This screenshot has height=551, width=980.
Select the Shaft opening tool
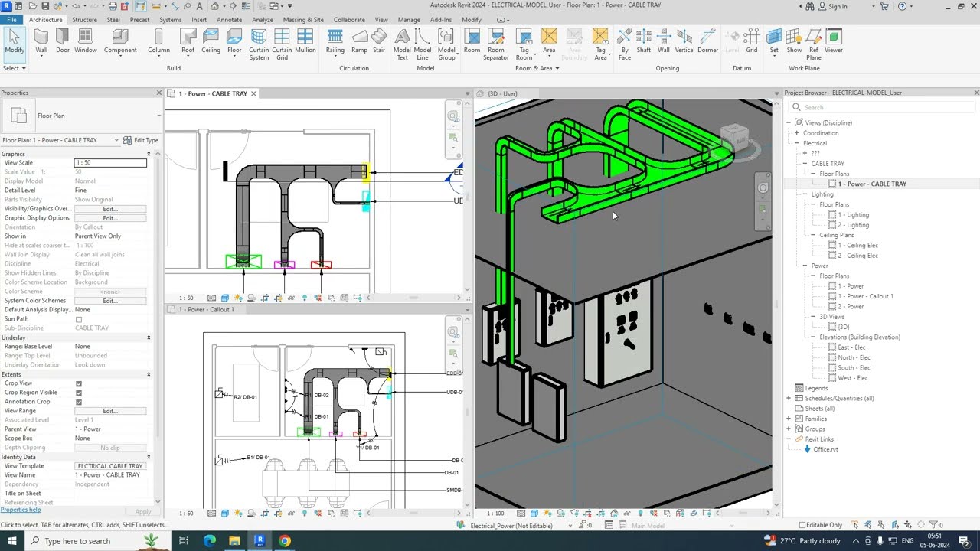(x=644, y=42)
